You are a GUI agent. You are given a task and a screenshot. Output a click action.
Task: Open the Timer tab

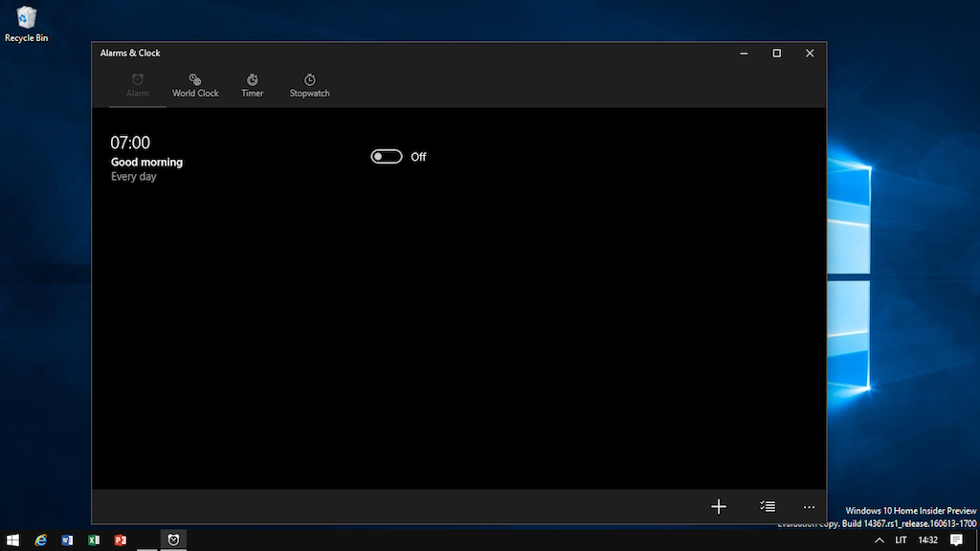pyautogui.click(x=252, y=85)
